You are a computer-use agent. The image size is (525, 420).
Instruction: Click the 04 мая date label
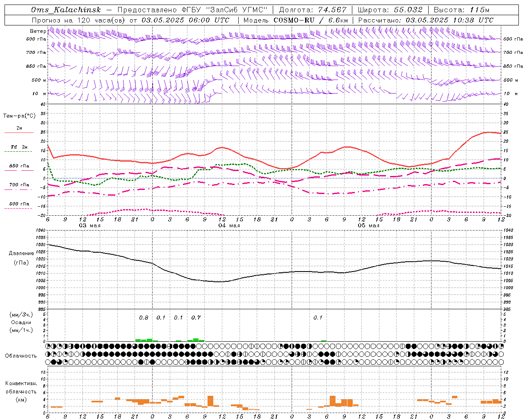229,226
